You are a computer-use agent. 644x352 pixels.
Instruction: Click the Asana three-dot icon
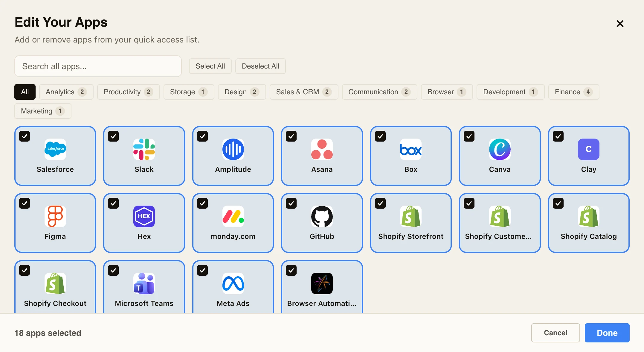[x=322, y=149]
